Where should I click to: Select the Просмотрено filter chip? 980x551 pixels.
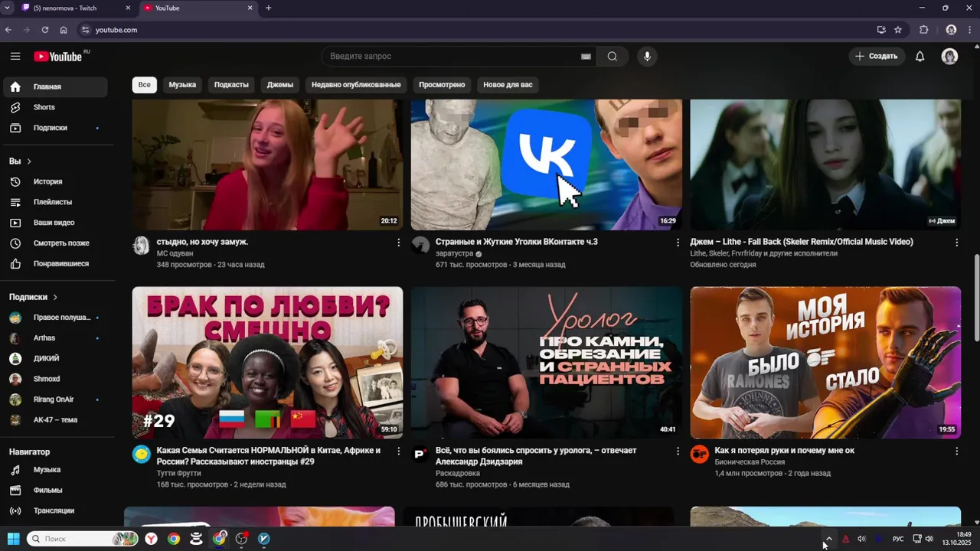click(x=442, y=85)
